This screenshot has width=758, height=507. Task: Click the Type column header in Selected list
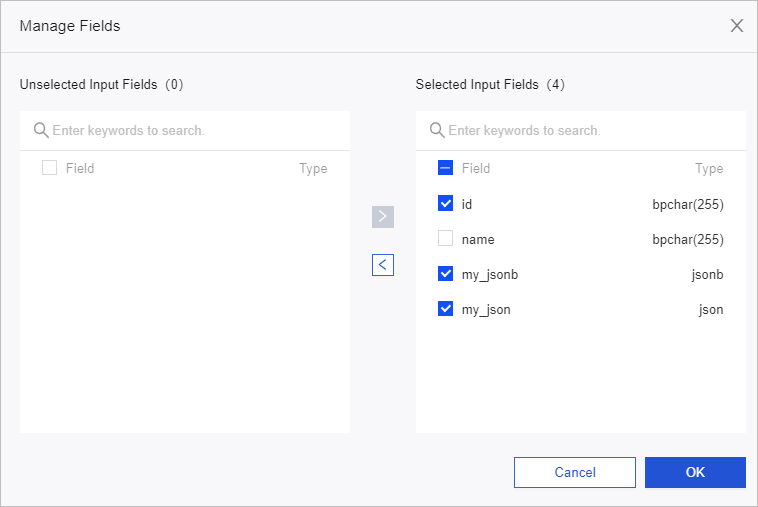[x=709, y=168]
